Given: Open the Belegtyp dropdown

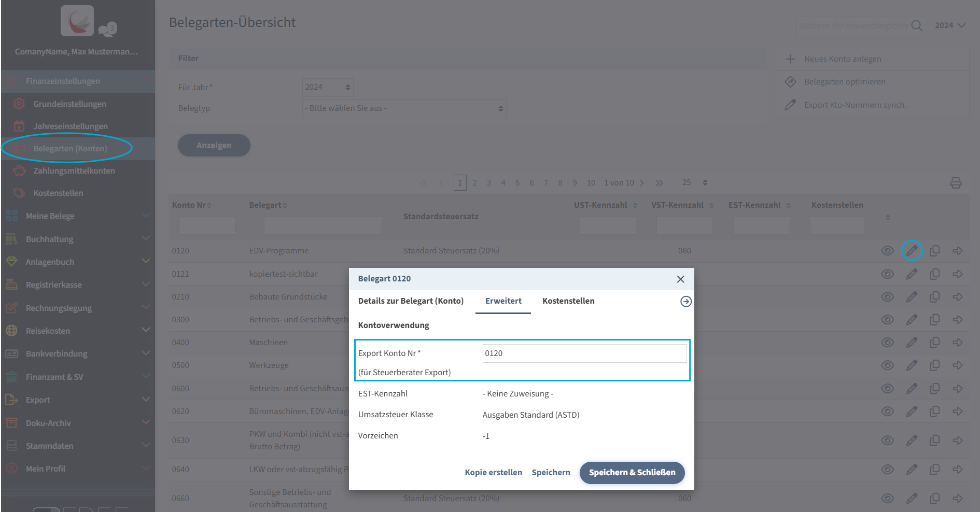Looking at the screenshot, I should tap(404, 109).
